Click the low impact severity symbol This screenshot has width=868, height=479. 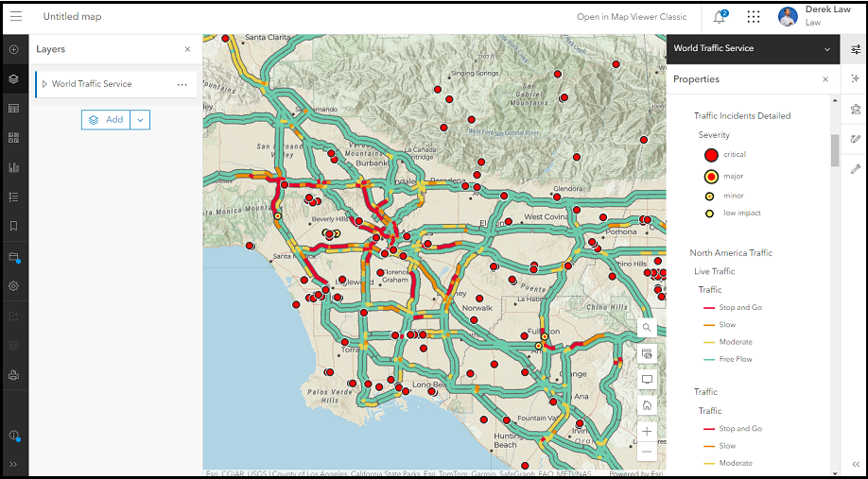[710, 214]
